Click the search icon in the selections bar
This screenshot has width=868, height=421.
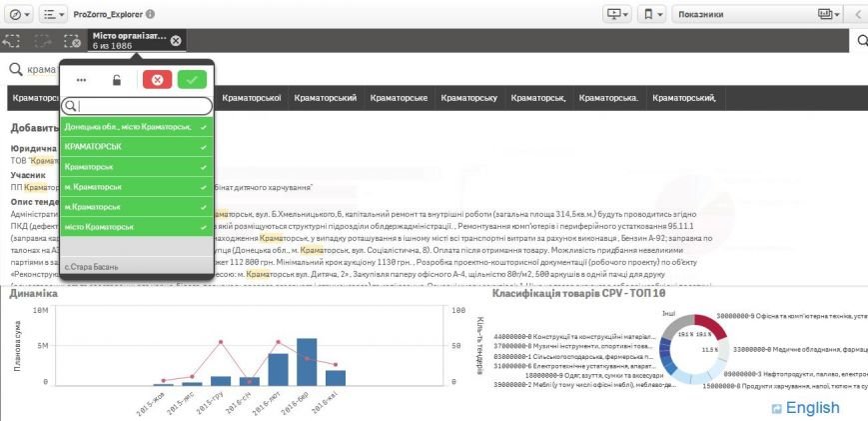point(862,40)
